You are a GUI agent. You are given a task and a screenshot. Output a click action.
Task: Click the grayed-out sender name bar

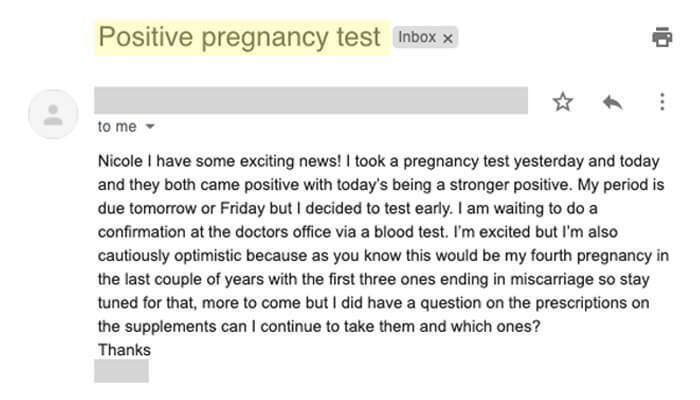pos(311,100)
